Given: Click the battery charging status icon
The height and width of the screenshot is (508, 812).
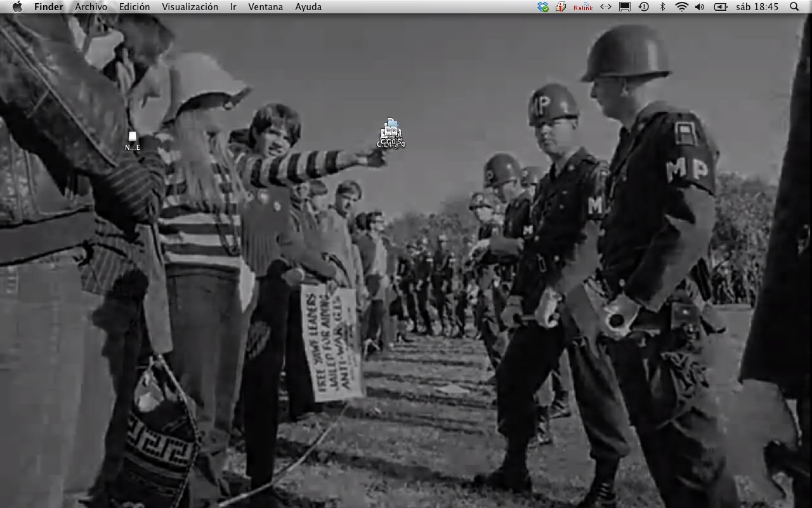Looking at the screenshot, I should tap(721, 7).
